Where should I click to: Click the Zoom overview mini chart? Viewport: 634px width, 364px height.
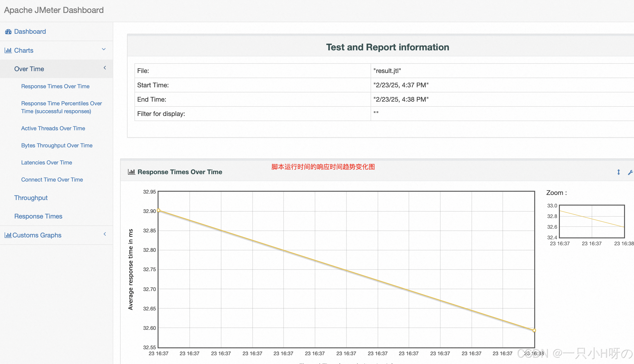tap(592, 221)
